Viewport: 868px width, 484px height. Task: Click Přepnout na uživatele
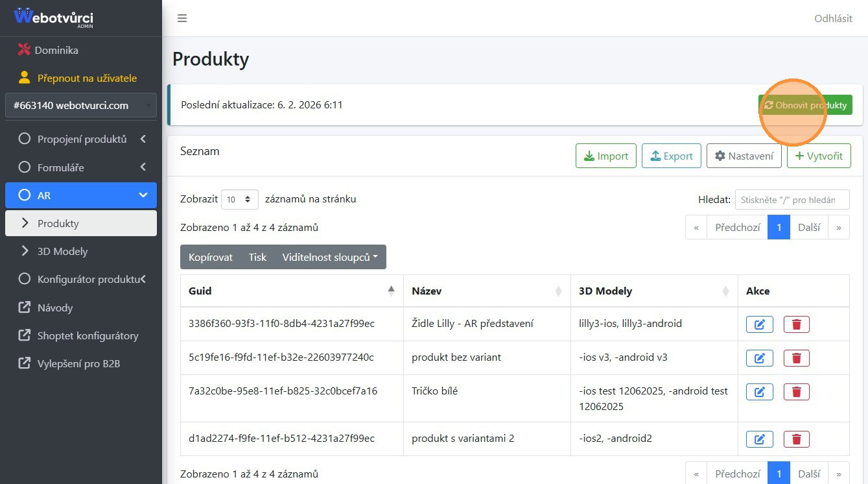(x=80, y=78)
